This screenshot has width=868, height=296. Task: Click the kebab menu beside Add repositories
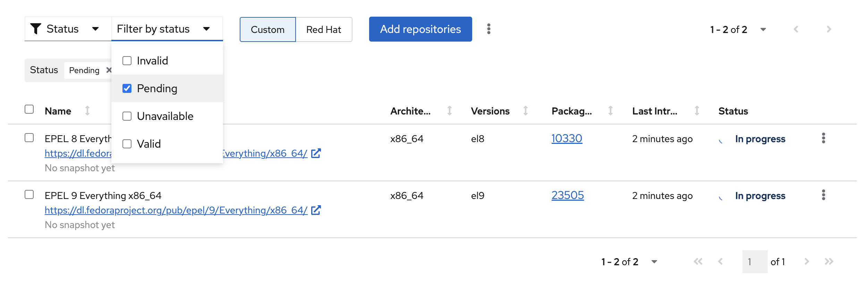pyautogui.click(x=488, y=29)
